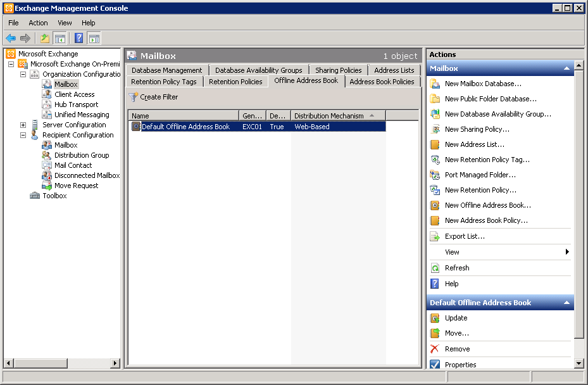Screen dimensions: 588x385
Task: Collapse the Default Offline Address Book actions section
Action: [566, 303]
